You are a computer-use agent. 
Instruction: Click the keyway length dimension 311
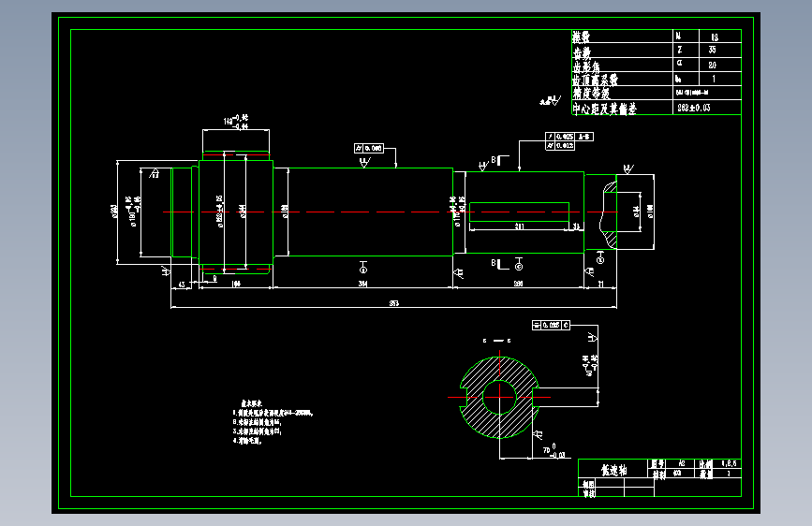pos(520,226)
